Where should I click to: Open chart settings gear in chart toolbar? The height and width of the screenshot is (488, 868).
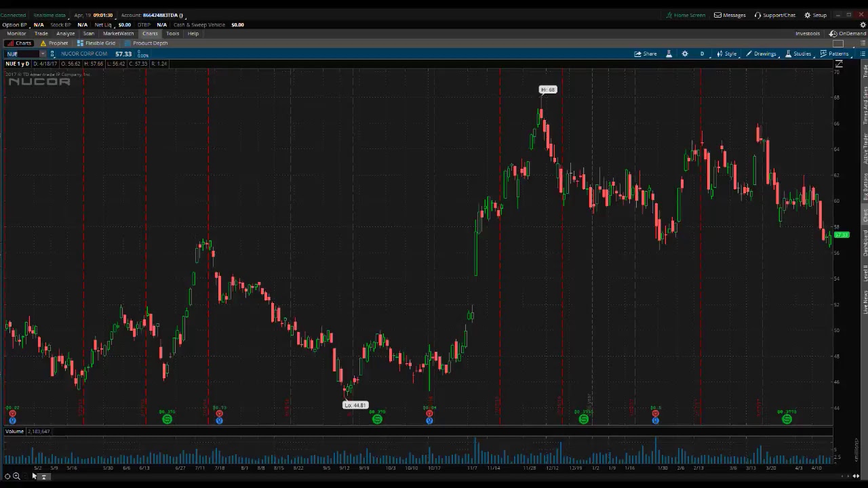click(x=684, y=54)
